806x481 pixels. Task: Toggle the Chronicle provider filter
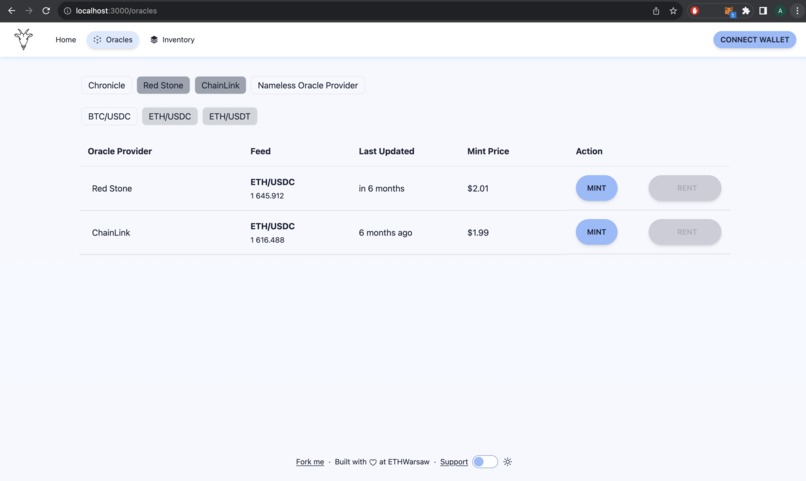coord(106,85)
